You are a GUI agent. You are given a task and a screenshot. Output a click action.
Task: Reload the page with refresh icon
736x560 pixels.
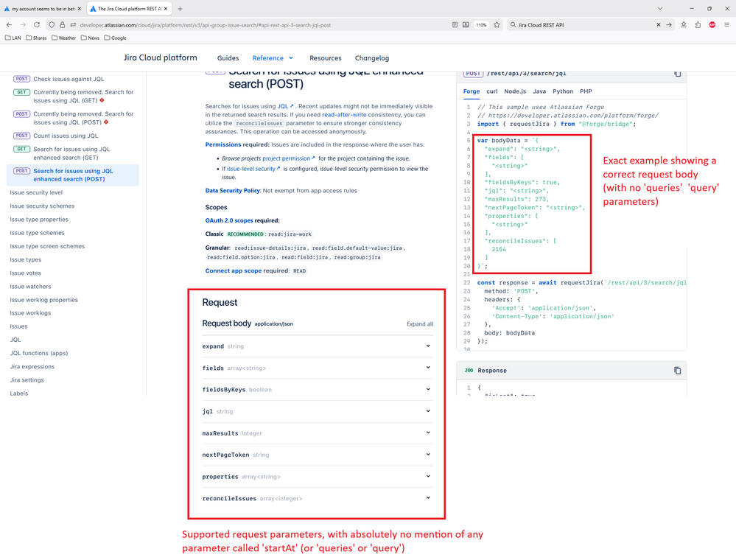[x=37, y=25]
